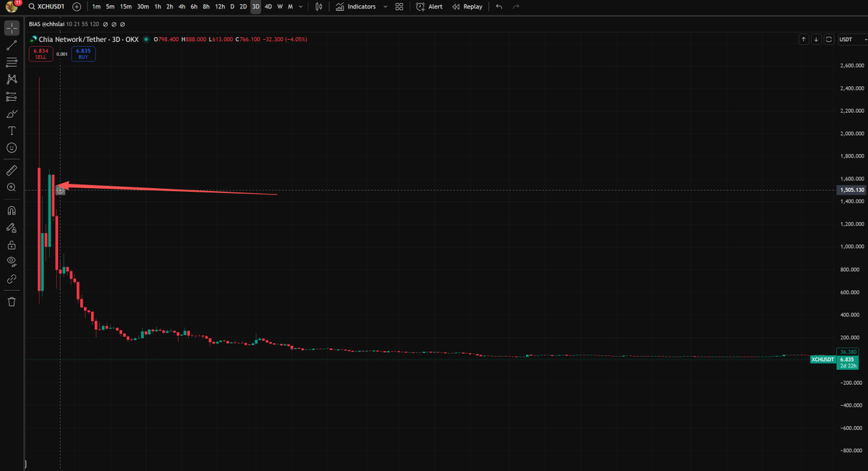Choose the W weekly interval
868x471 pixels.
[x=280, y=7]
